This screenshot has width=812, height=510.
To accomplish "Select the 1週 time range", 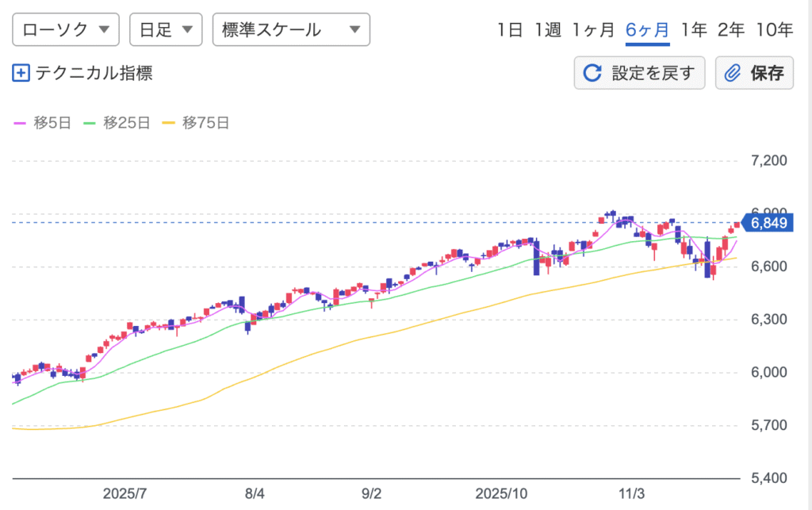I will [x=547, y=30].
